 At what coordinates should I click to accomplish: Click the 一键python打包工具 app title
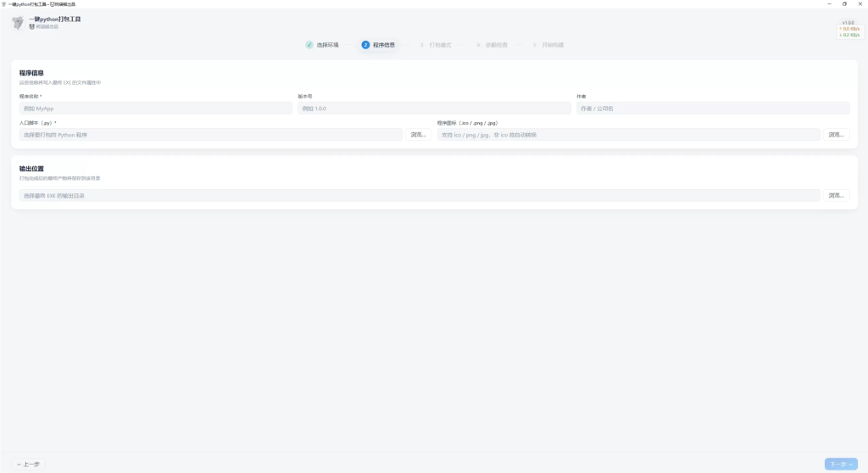(55, 19)
